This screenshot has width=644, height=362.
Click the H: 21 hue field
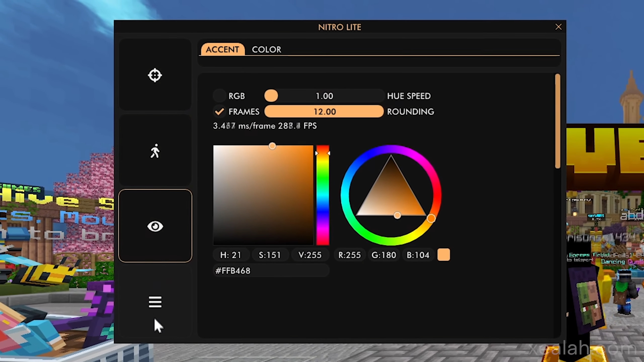(231, 255)
